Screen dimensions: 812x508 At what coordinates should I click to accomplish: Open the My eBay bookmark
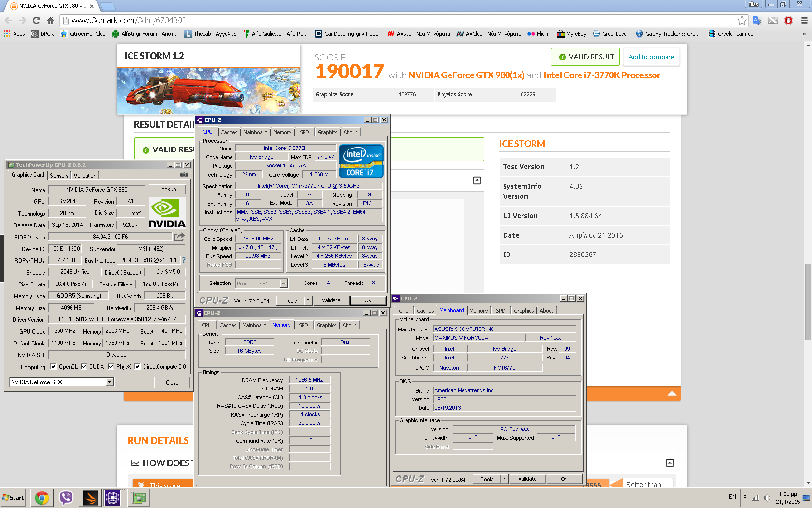click(572, 34)
